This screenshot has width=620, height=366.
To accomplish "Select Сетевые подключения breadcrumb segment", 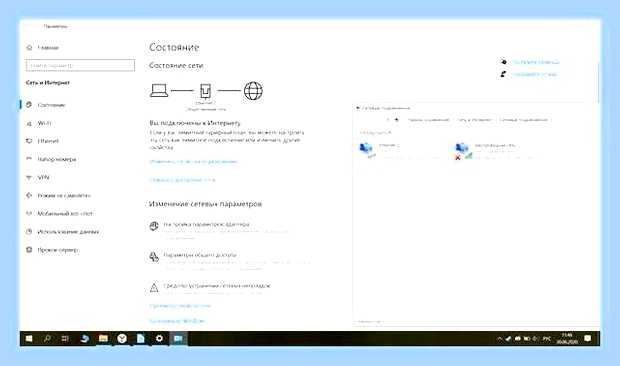I will coord(523,119).
